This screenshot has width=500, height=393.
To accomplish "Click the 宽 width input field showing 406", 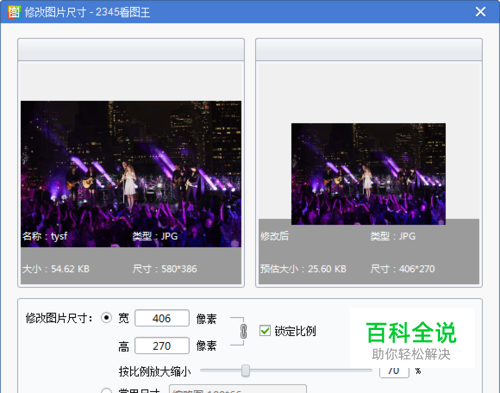I will (162, 318).
